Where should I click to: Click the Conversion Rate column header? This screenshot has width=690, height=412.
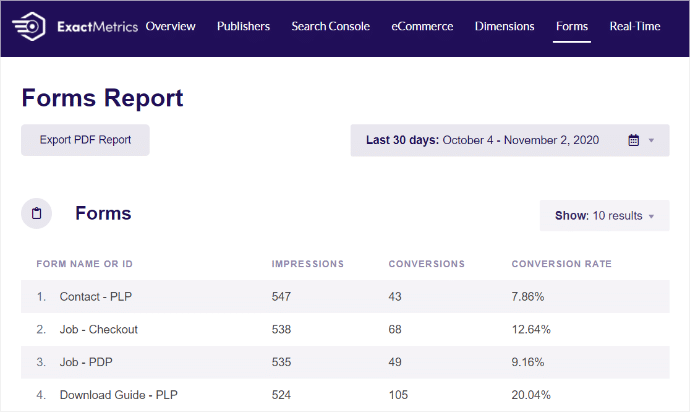click(x=562, y=264)
